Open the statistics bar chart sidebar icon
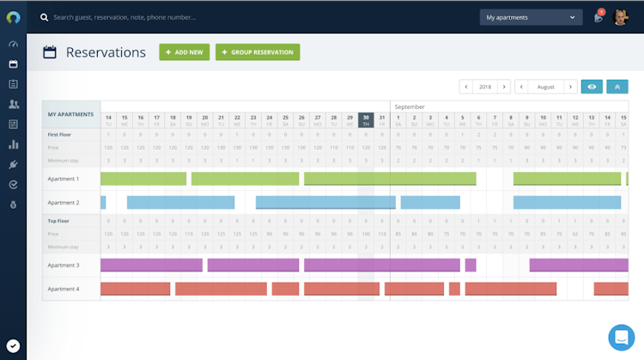Screen dimensions: 644x360 13,143
